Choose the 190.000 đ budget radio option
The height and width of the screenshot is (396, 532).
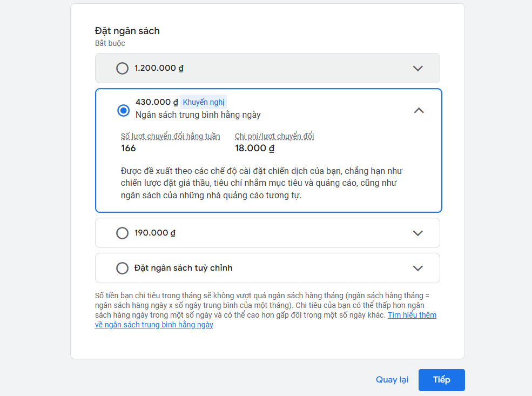[122, 233]
